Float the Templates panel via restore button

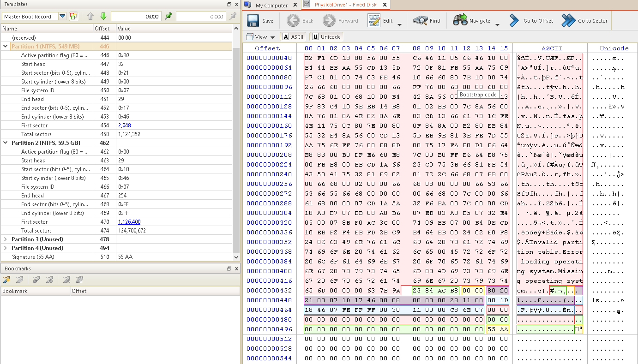point(229,4)
